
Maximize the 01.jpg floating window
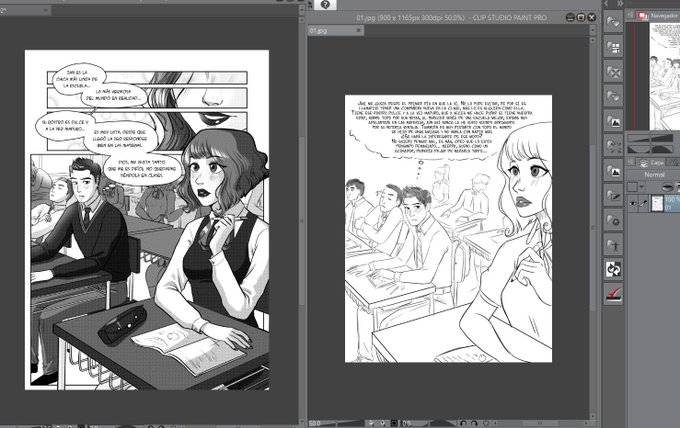pyautogui.click(x=581, y=17)
